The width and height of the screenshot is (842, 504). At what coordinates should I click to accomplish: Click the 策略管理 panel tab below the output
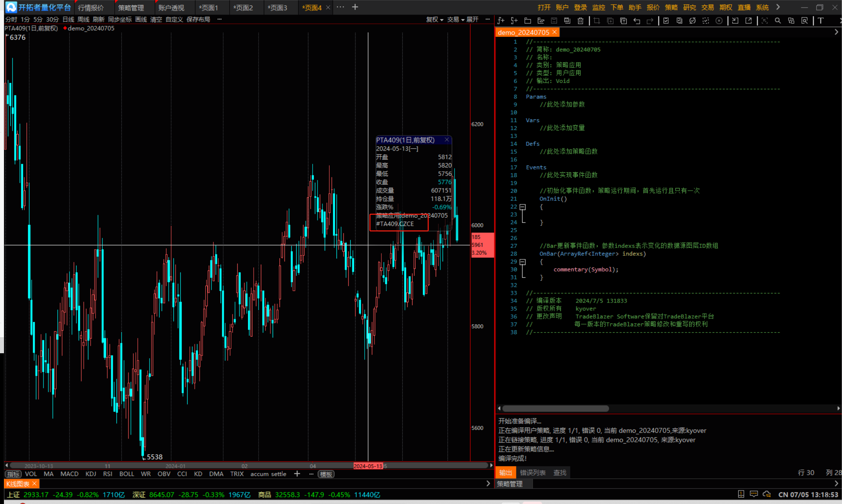click(510, 484)
